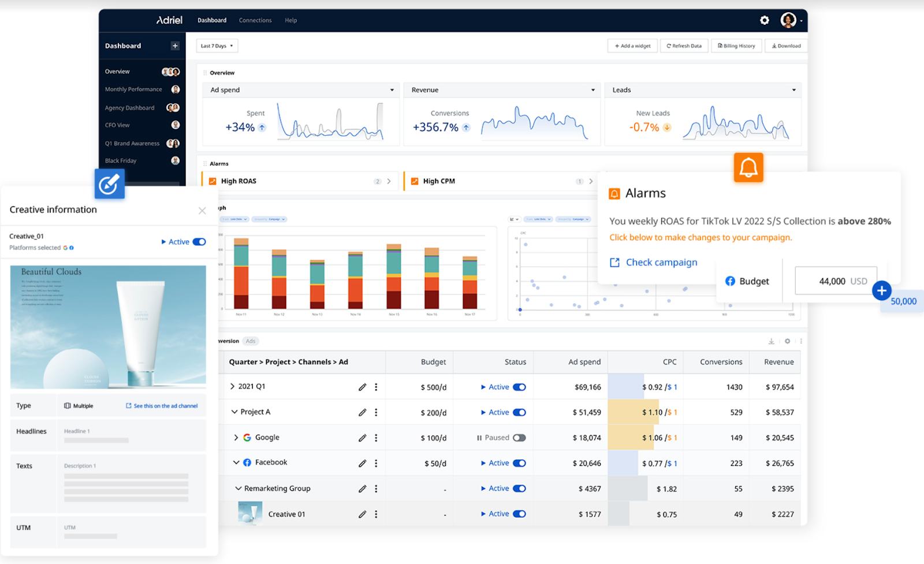Edit the 2021 Q1 row pencil icon
Screen dimensions: 924x564
[x=362, y=387]
